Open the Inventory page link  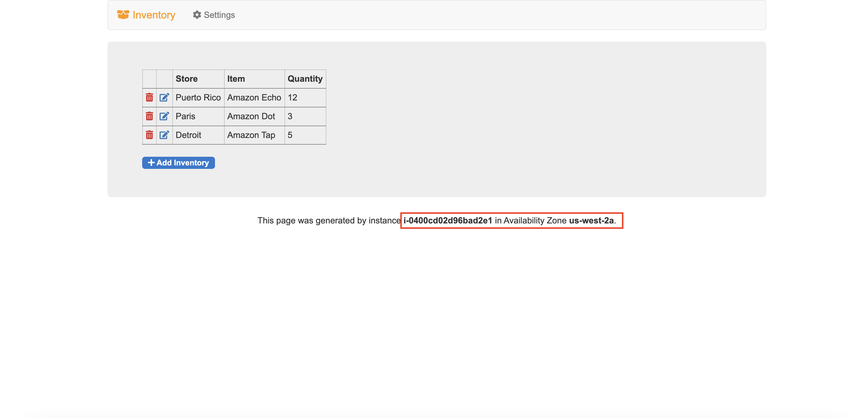click(x=154, y=15)
